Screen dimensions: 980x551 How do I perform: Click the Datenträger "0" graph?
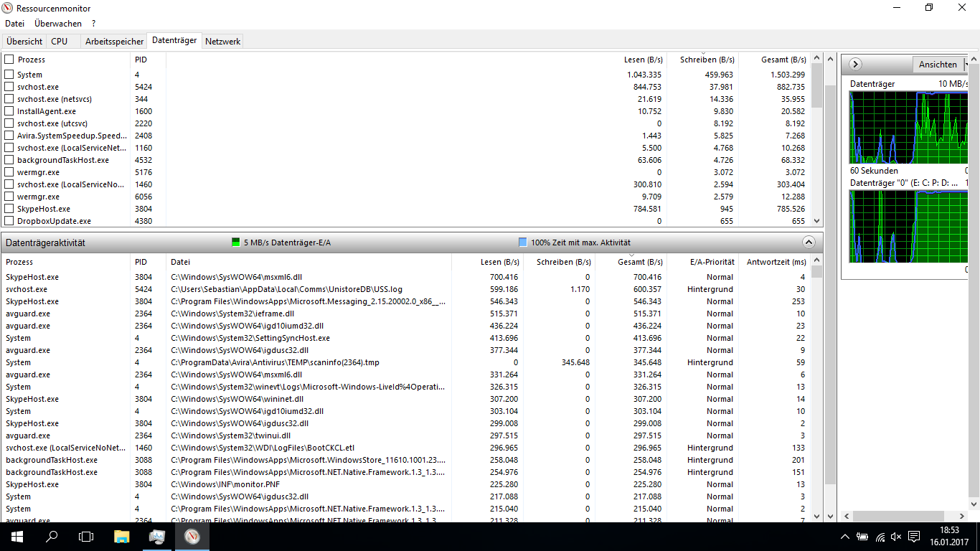(908, 226)
